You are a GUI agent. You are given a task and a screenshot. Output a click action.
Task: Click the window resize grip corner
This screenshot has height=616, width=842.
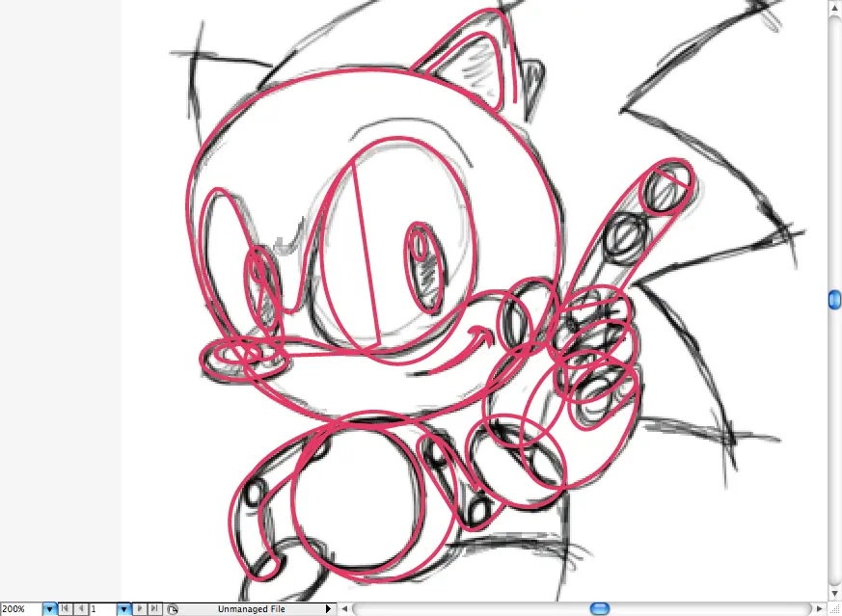coord(835,609)
